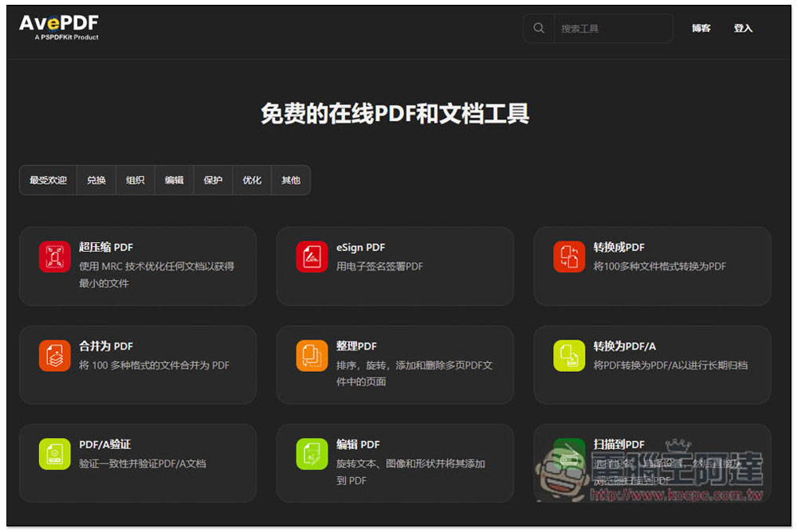Click the PDF/A验证 validation icon
Image resolution: width=797 pixels, height=532 pixels.
(54, 454)
